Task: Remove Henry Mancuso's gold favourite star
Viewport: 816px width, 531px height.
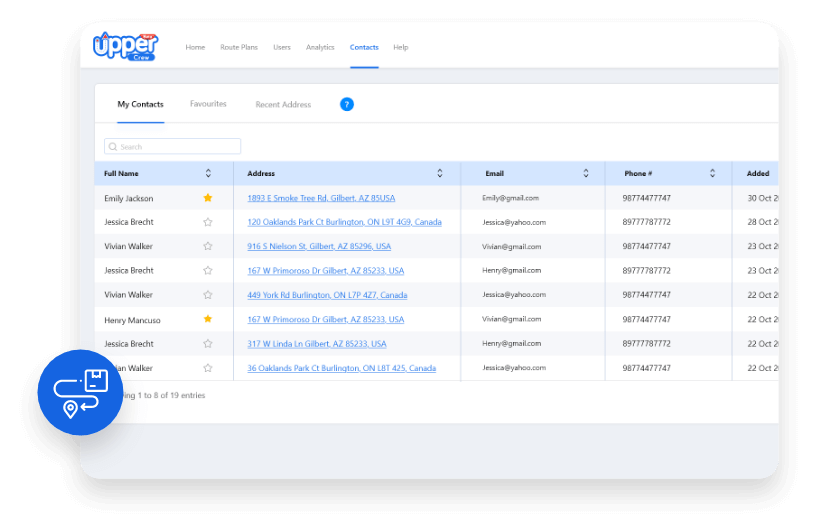Action: [208, 319]
